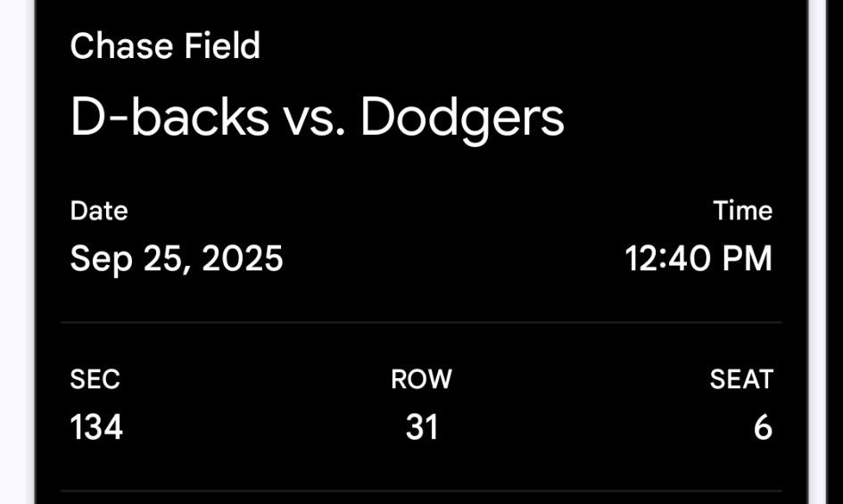Tap the SEAT label
The width and height of the screenshot is (843, 504).
point(740,380)
